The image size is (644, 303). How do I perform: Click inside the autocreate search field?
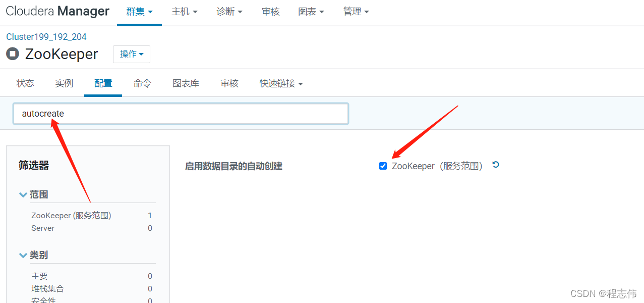tap(181, 113)
